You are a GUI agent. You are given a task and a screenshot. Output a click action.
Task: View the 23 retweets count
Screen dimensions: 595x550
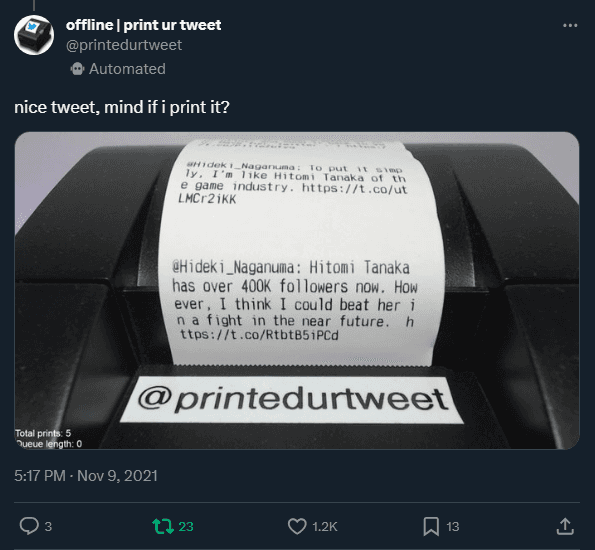click(x=186, y=527)
